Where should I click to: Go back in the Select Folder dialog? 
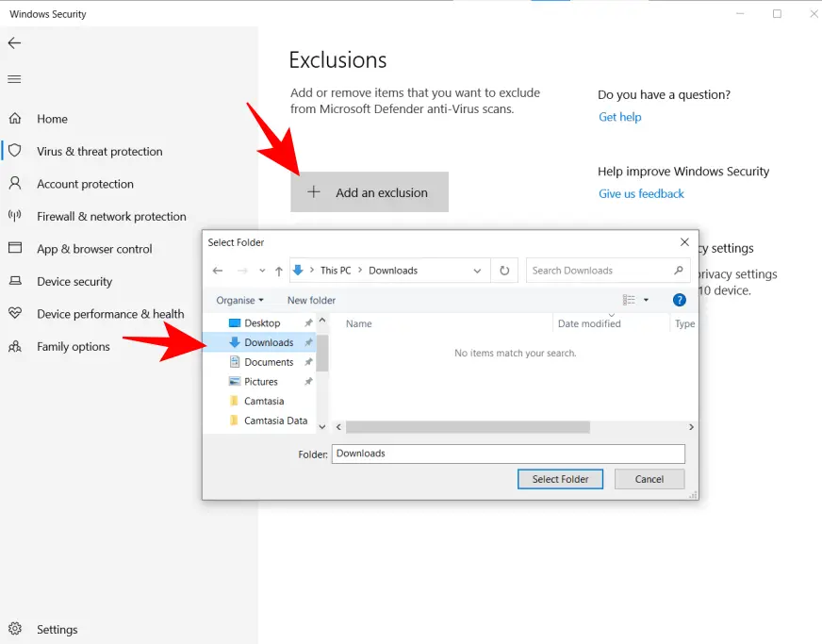click(218, 271)
